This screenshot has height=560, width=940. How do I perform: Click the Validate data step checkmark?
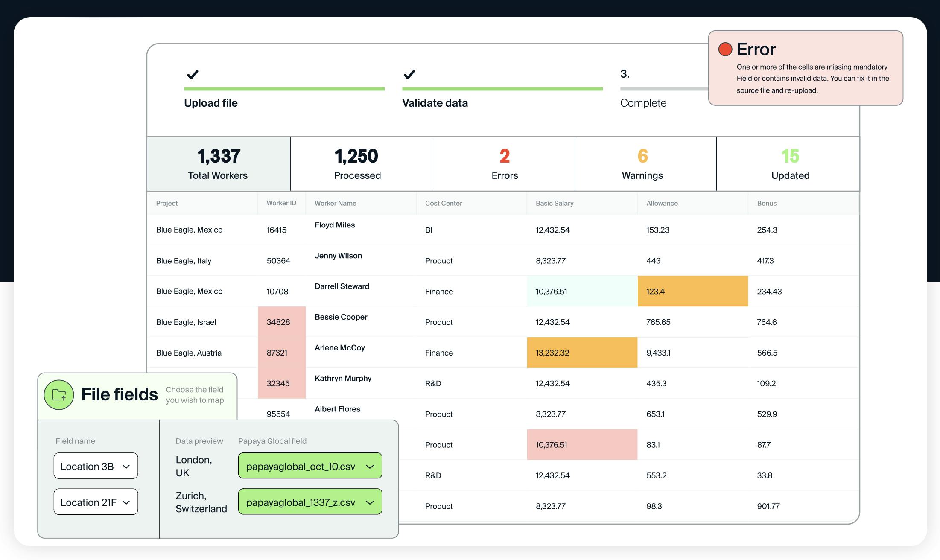pyautogui.click(x=409, y=75)
